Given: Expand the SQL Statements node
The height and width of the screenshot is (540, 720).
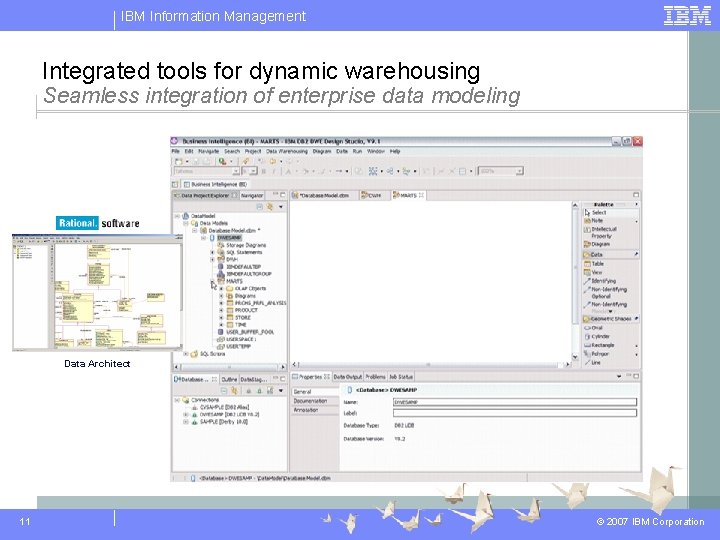Looking at the screenshot, I should pos(212,253).
